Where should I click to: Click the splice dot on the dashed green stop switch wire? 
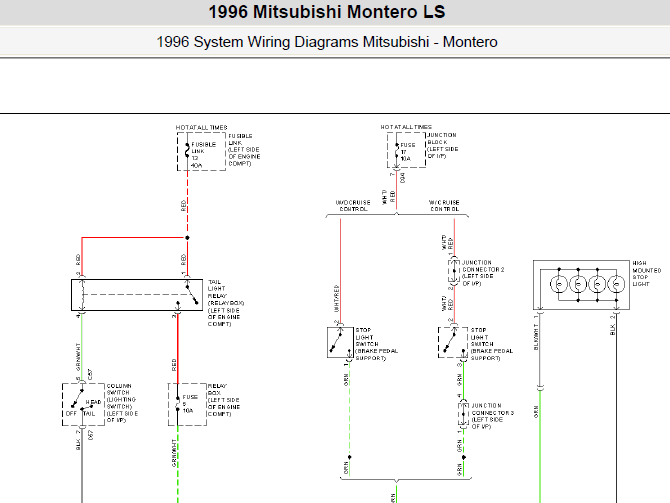point(350,457)
